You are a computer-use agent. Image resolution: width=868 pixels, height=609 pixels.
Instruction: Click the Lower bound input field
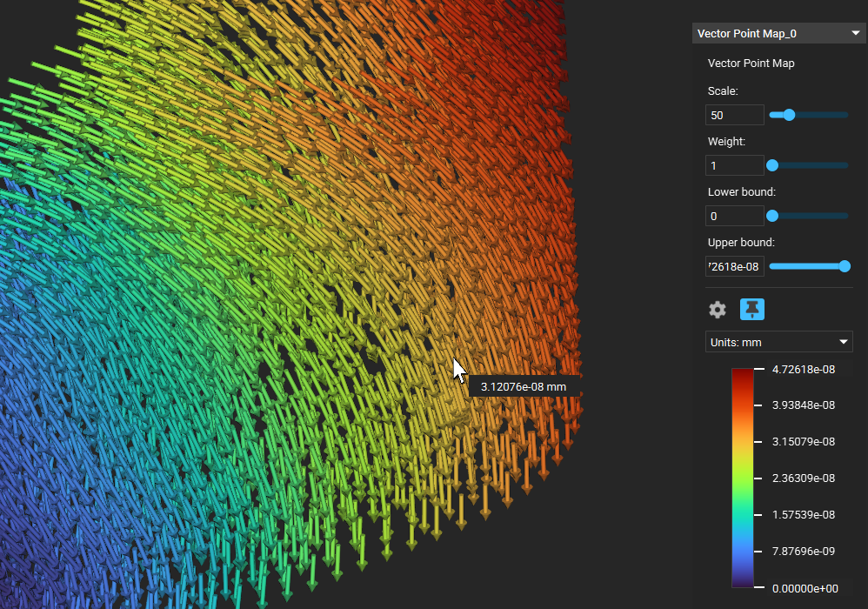735,216
